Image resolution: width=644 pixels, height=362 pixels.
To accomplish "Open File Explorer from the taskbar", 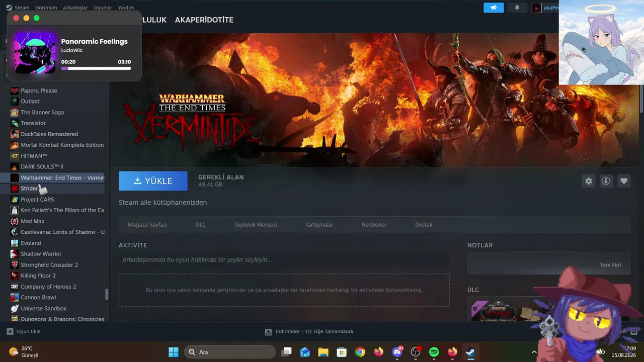I will [x=323, y=352].
